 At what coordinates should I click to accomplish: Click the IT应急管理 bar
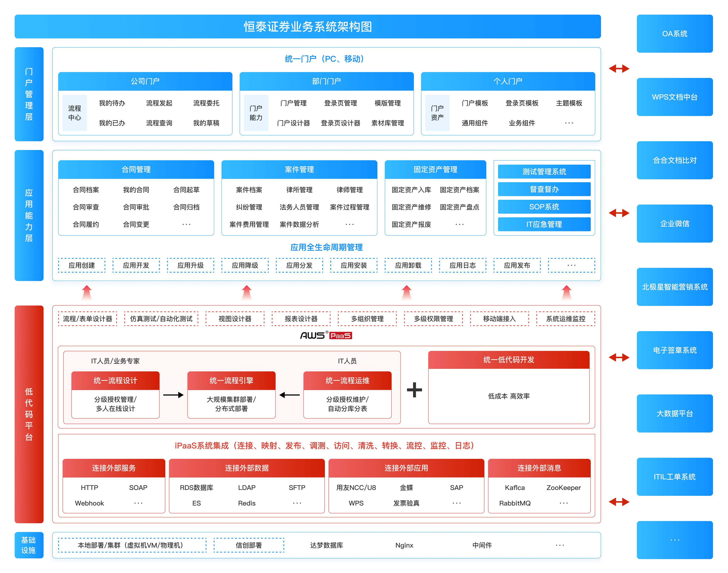click(x=544, y=224)
